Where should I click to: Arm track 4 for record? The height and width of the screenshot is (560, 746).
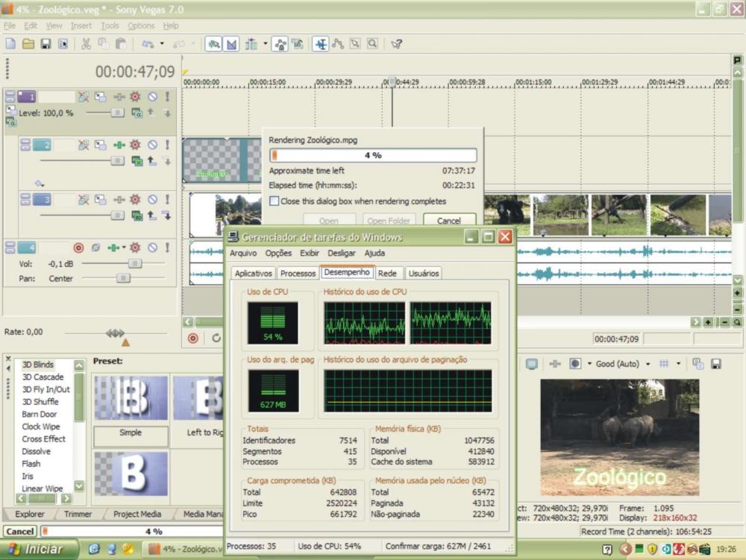coord(78,248)
